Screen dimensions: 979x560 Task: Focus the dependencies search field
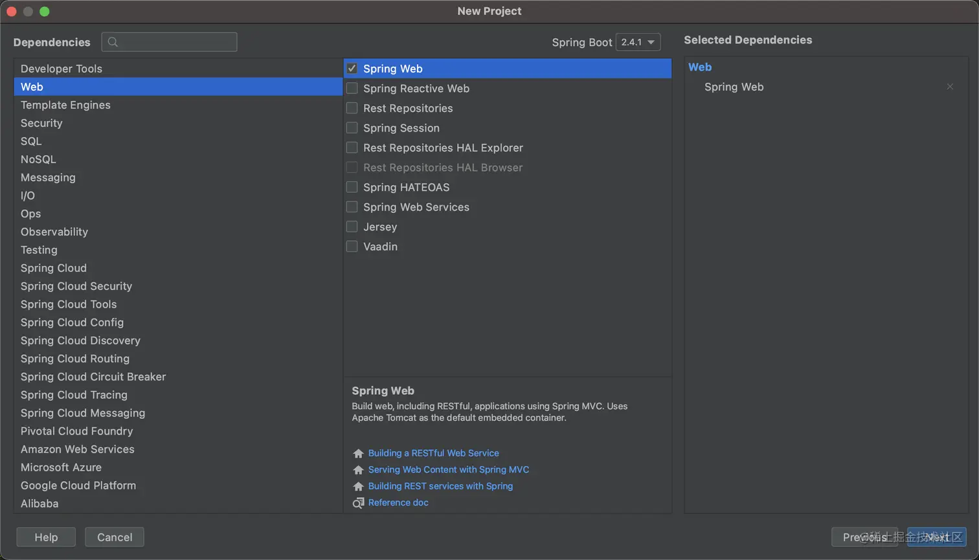click(x=176, y=42)
